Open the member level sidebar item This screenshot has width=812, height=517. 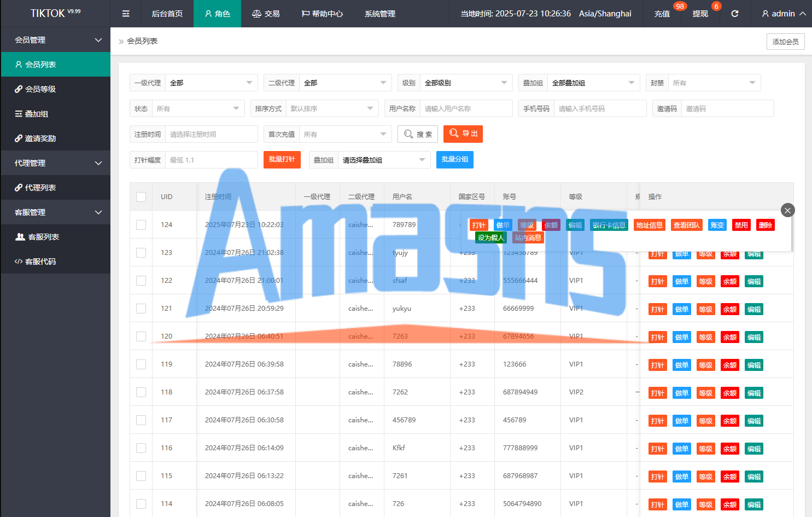[x=40, y=89]
